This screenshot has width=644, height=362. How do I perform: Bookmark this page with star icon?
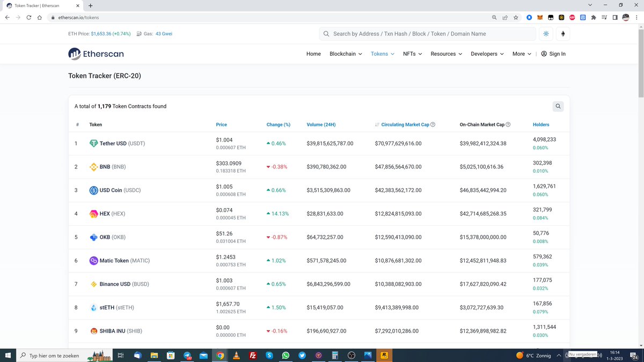coord(516,17)
